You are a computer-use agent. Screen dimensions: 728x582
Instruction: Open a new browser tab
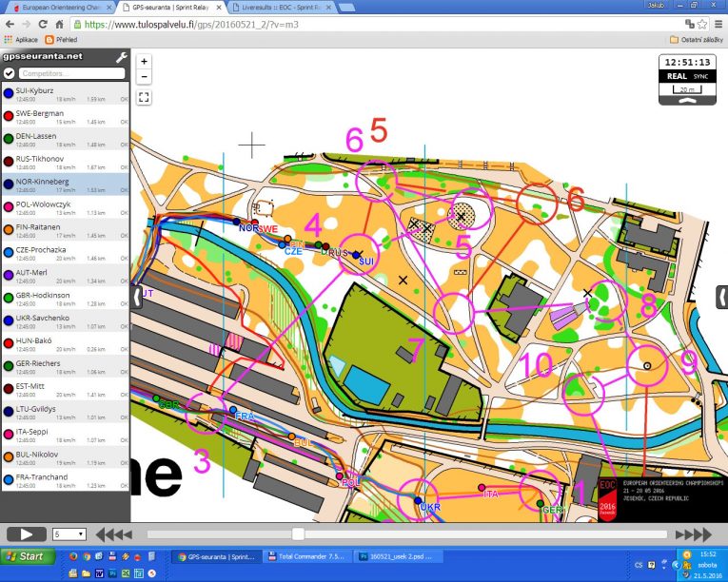point(346,8)
